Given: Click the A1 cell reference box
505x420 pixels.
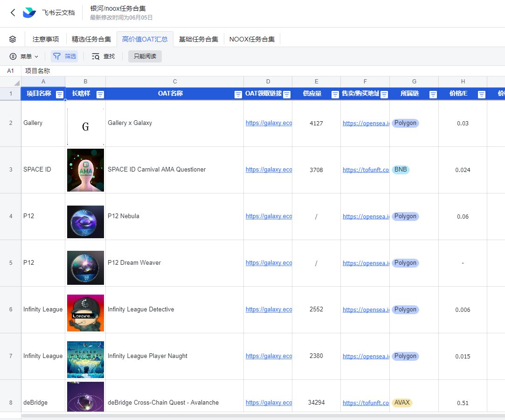Looking at the screenshot, I should pyautogui.click(x=11, y=71).
